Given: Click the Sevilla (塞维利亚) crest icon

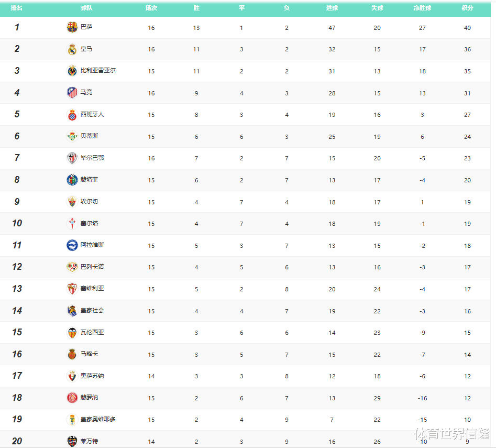Looking at the screenshot, I should tap(72, 289).
